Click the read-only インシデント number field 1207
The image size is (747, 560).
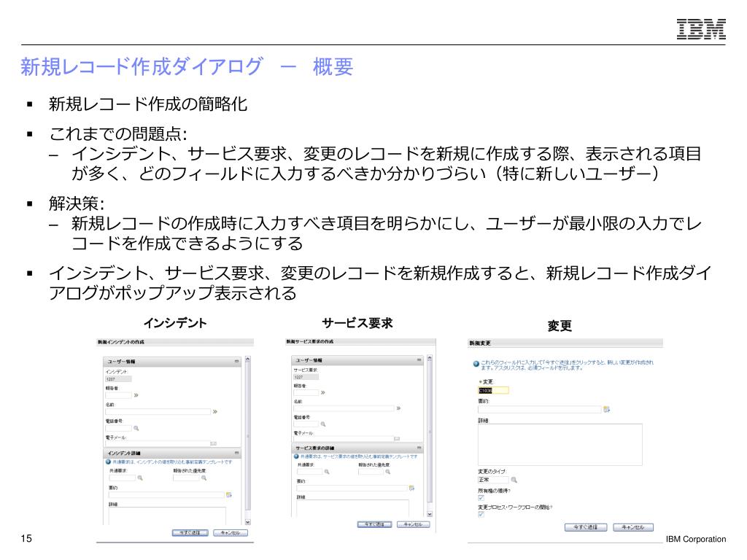click(x=118, y=379)
